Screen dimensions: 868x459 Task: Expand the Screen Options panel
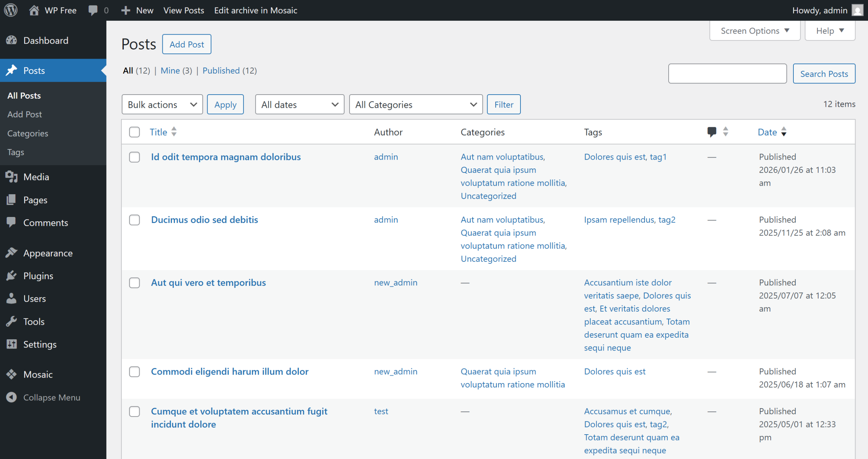click(x=754, y=31)
